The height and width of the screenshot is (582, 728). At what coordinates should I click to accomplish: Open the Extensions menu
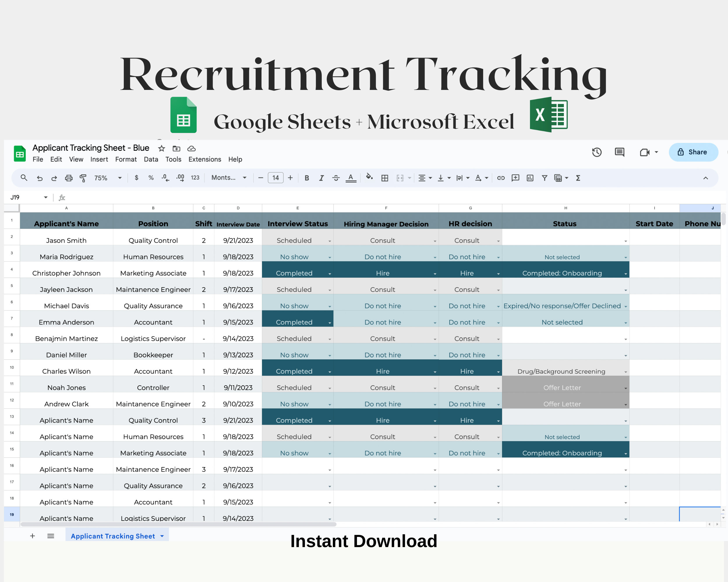(205, 159)
